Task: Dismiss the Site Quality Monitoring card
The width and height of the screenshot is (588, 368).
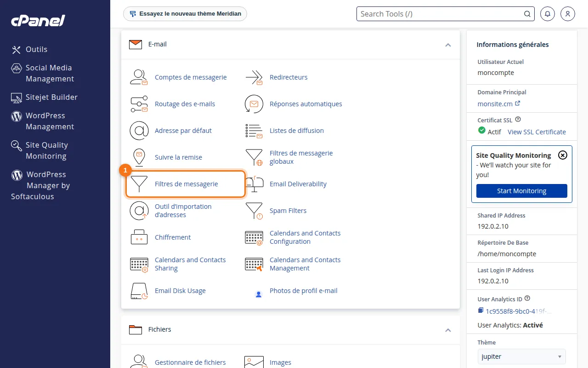Action: pos(562,155)
